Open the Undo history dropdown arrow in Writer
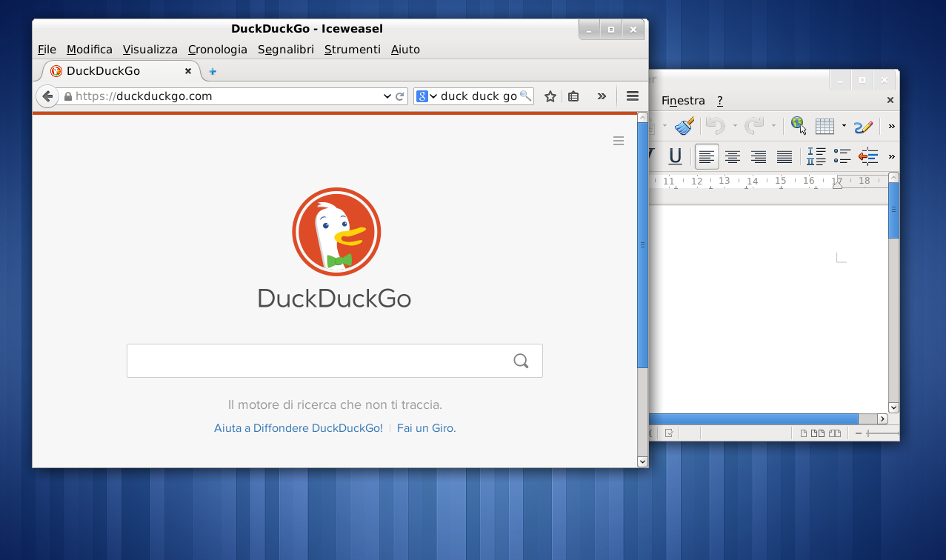 [x=735, y=126]
